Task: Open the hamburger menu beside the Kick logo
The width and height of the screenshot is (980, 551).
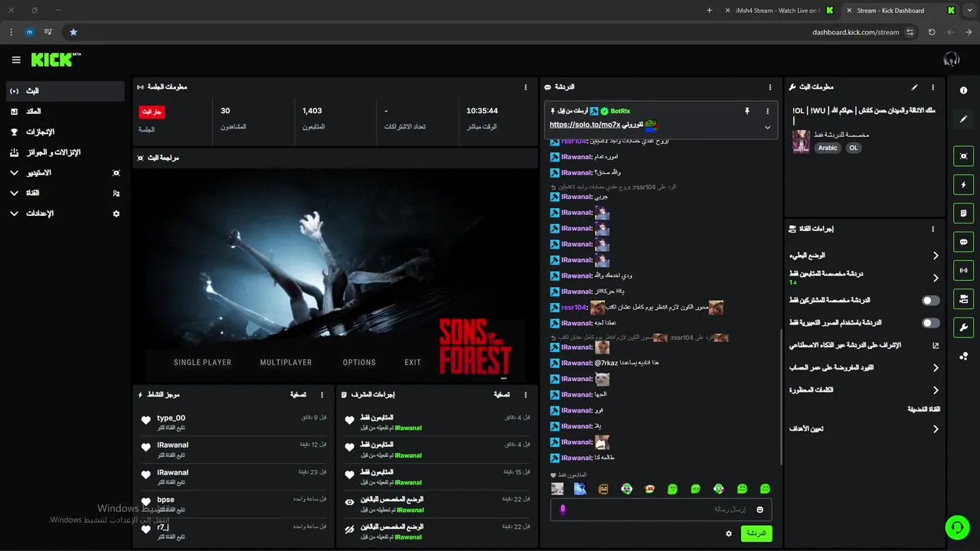Action: (16, 60)
